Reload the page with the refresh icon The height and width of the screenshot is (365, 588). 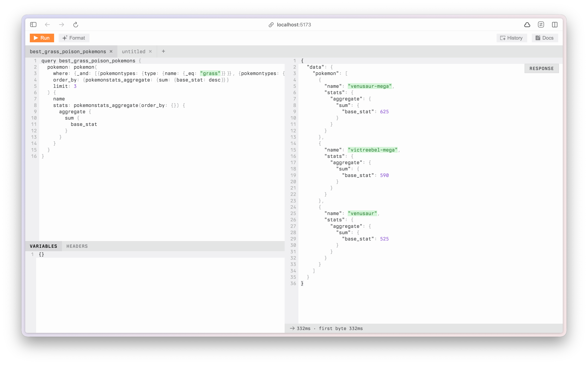click(x=76, y=25)
